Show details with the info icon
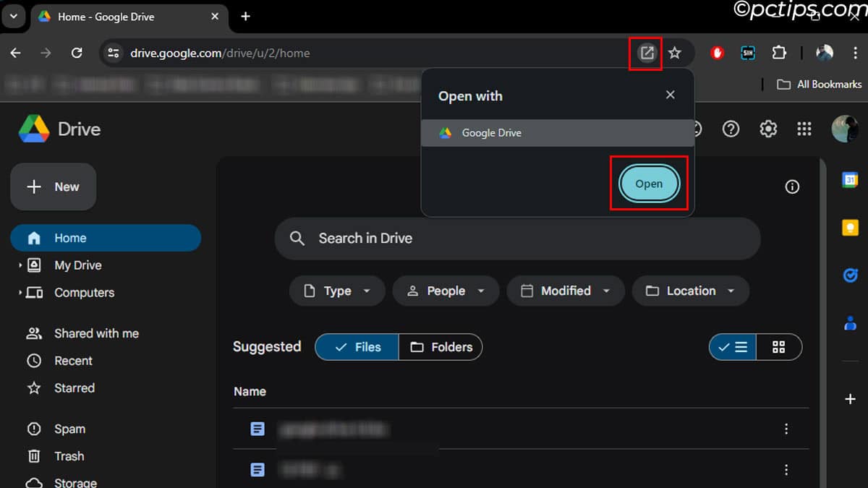The height and width of the screenshot is (488, 868). pos(793,187)
